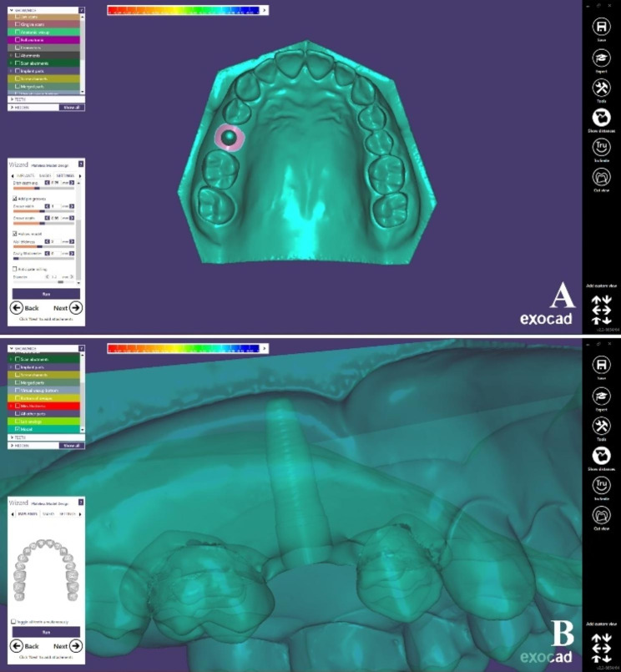
Task: Toggle the Abutments checkbox in panel A
Action: click(18, 55)
